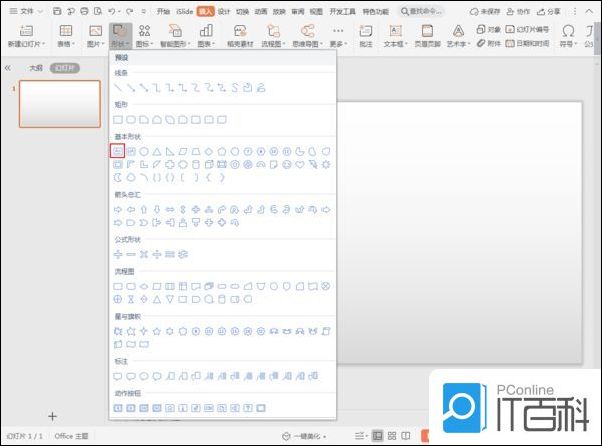Pick the lightning bolt shape

[313, 165]
